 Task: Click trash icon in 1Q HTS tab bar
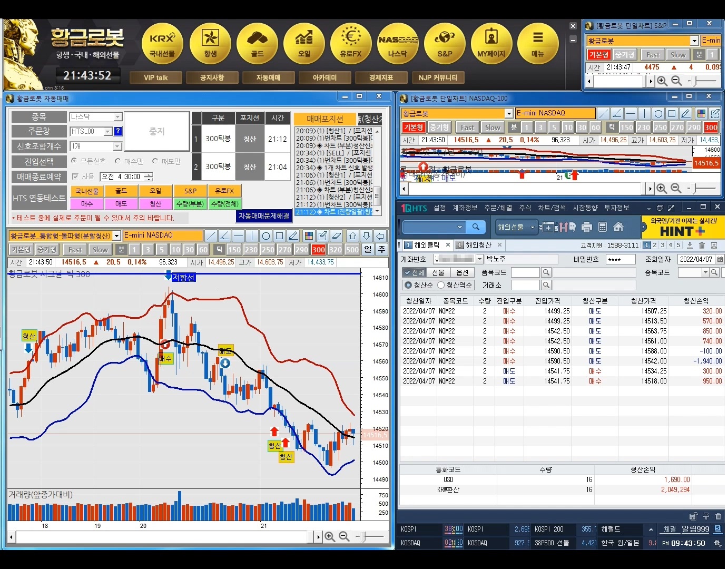coord(702,245)
